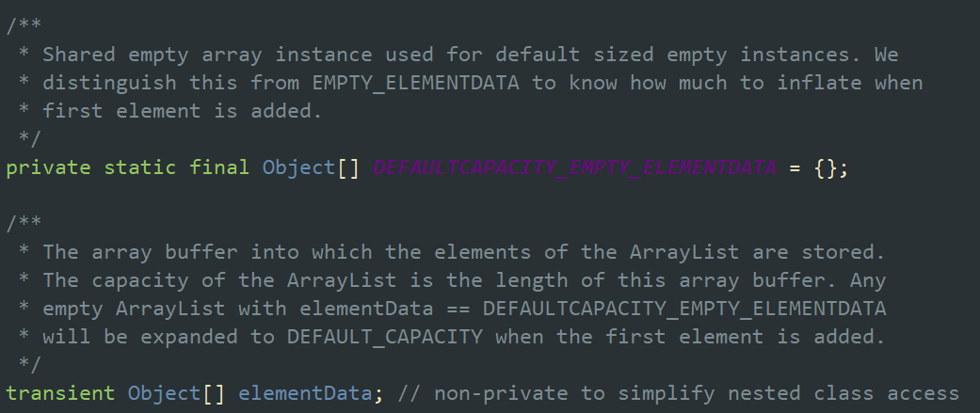The width and height of the screenshot is (980, 413).
Task: Click 'DEFAULT_CAPACITY' in the second Javadoc comment
Action: tap(384, 336)
